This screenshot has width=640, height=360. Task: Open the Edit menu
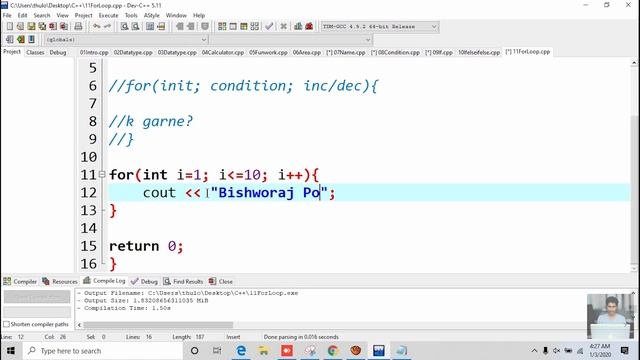pyautogui.click(x=22, y=16)
